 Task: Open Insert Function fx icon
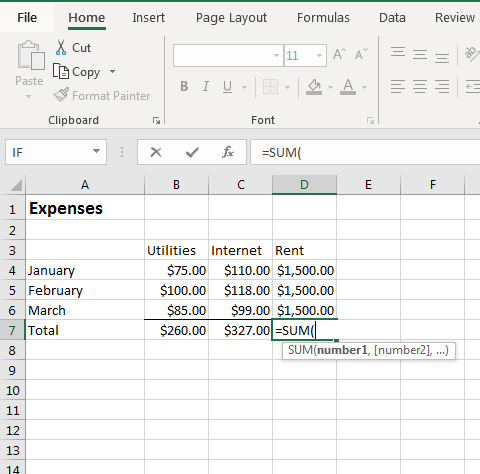pyautogui.click(x=228, y=152)
